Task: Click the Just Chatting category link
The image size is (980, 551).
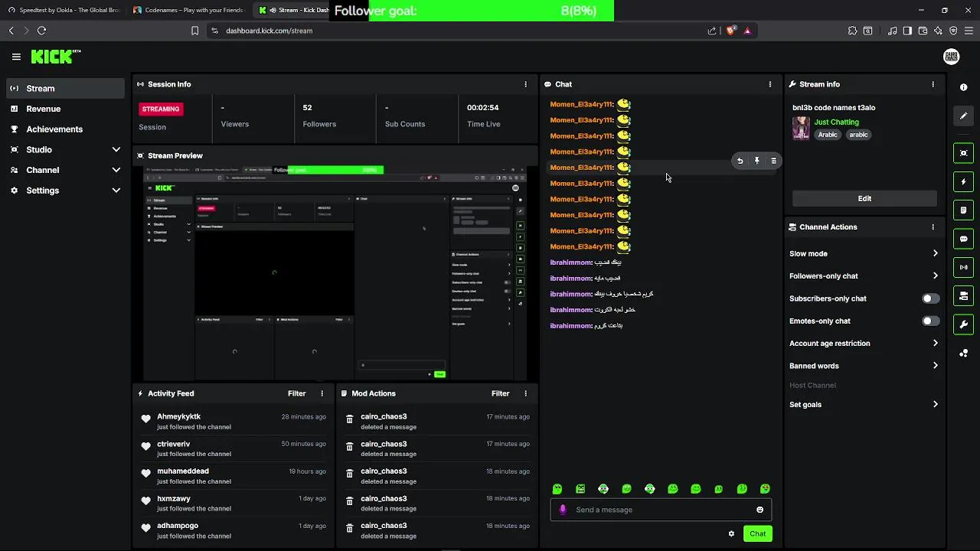Action: 836,122
